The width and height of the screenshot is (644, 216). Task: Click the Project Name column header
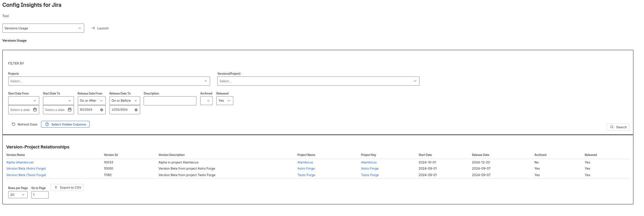pyautogui.click(x=306, y=155)
